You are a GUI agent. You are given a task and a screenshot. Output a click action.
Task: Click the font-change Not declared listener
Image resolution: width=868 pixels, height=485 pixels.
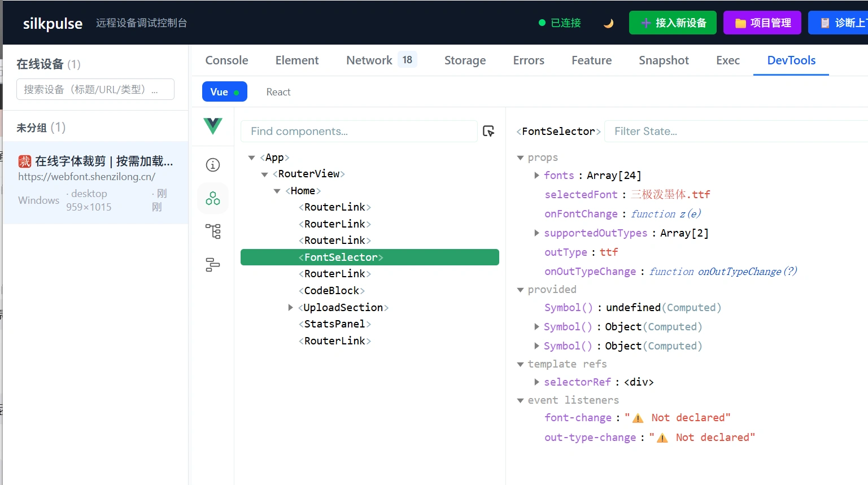pos(637,418)
